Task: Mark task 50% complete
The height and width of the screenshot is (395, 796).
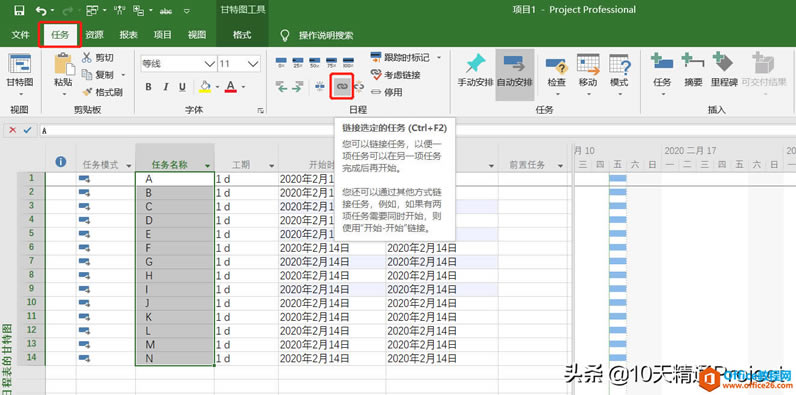Action: (315, 62)
